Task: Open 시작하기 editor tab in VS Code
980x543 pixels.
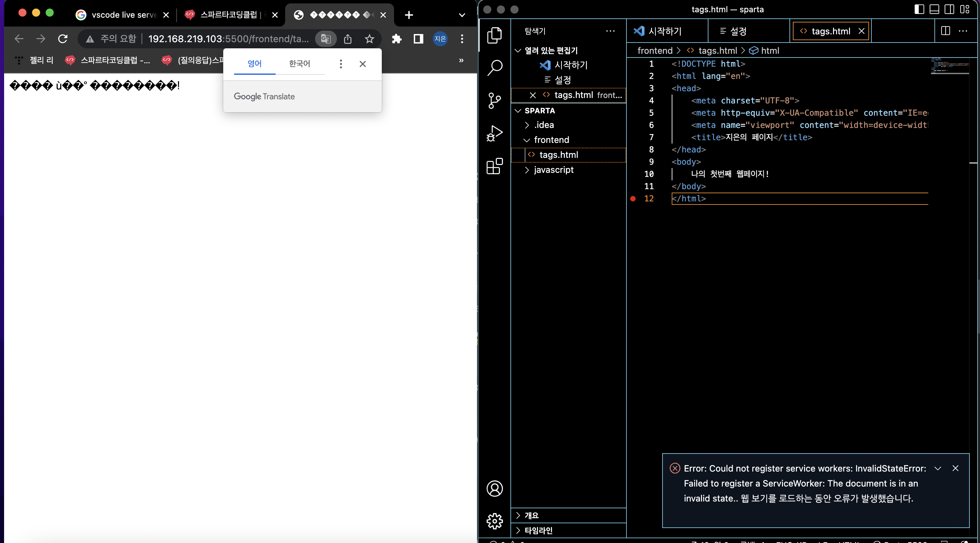Action: click(667, 31)
